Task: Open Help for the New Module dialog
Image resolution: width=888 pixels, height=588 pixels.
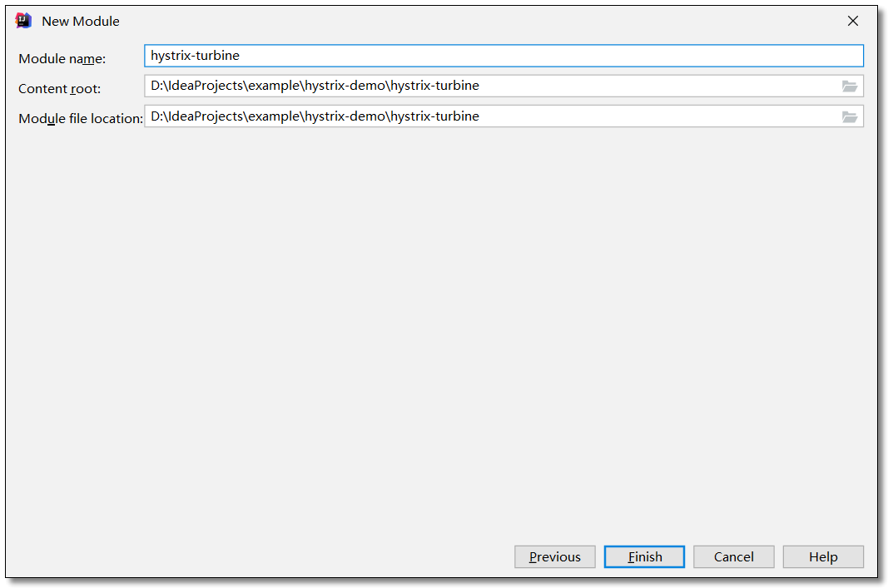Action: pos(823,557)
